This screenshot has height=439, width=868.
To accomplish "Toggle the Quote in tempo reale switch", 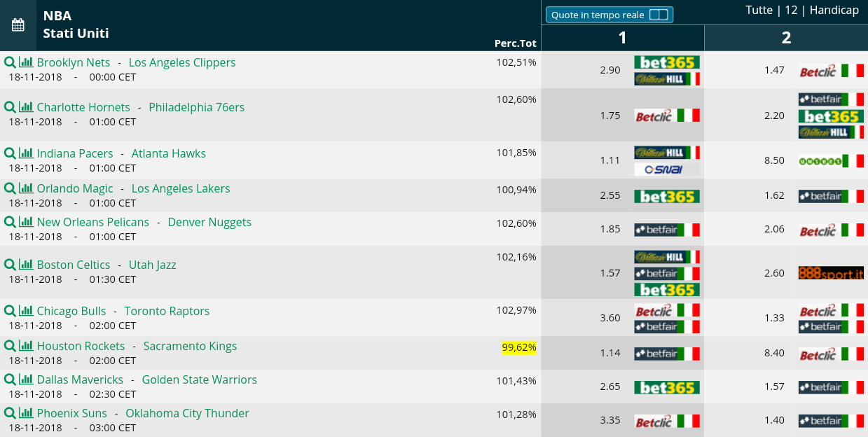I will [x=659, y=15].
